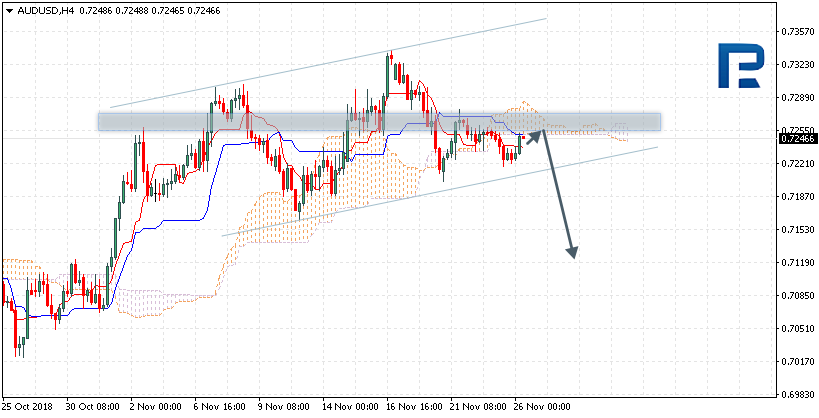Click the 6 Nov 16:00 time label
The height and width of the screenshot is (418, 819).
click(x=220, y=407)
